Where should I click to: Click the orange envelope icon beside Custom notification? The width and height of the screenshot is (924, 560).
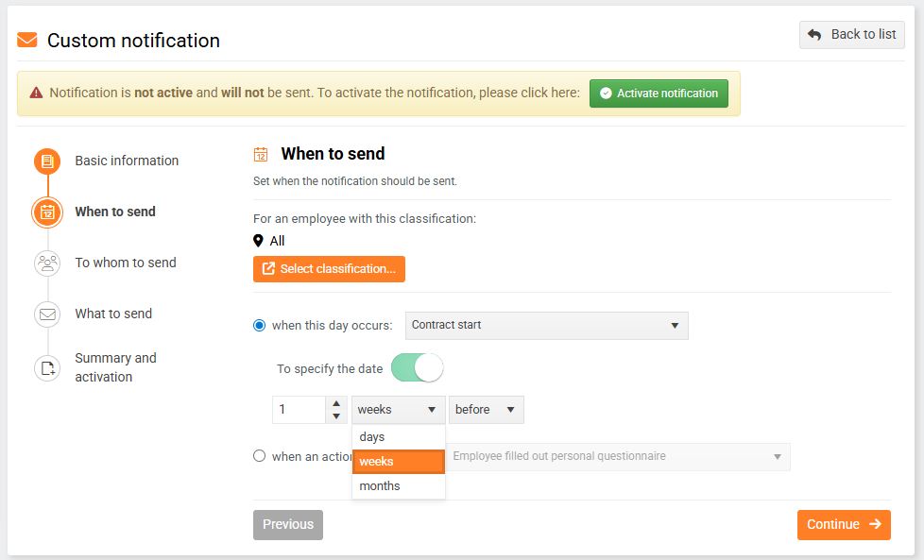click(x=27, y=41)
